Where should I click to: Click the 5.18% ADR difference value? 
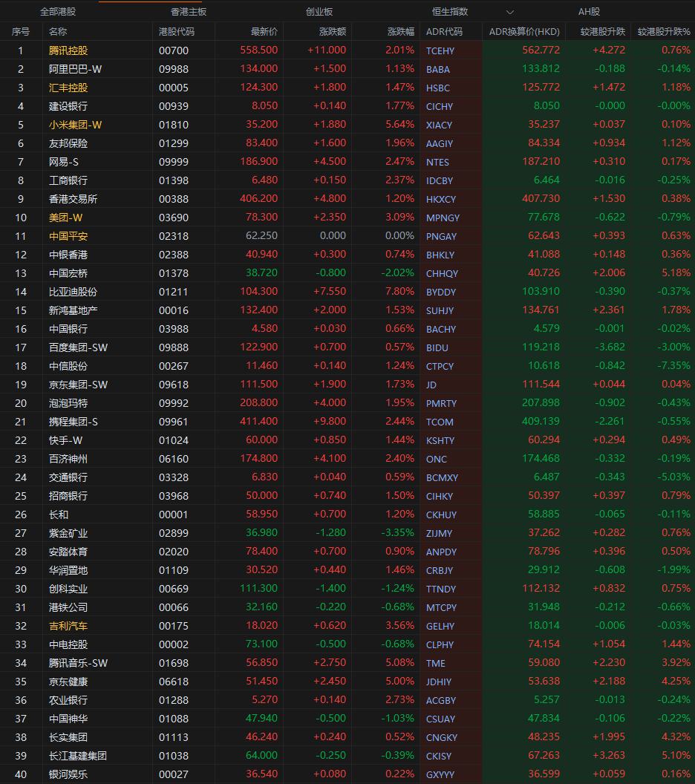click(676, 272)
